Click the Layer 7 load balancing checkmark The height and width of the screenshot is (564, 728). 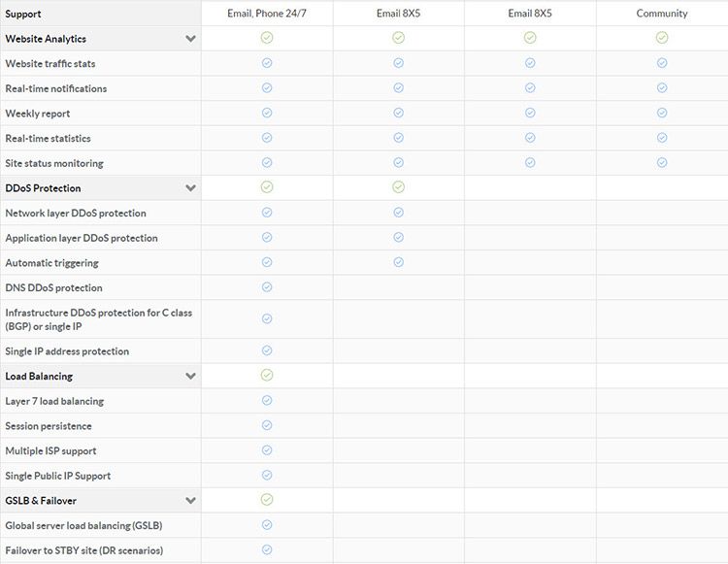[x=267, y=400]
